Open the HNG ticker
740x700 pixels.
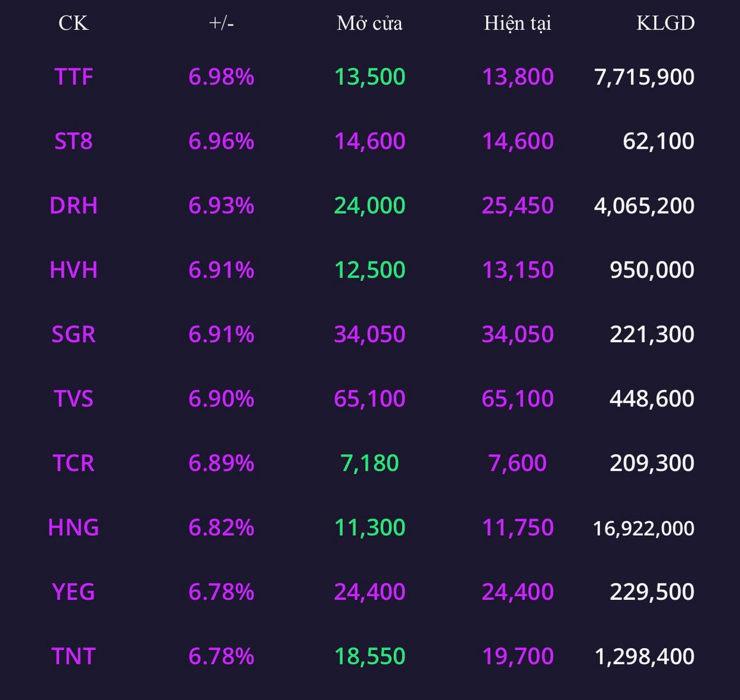[x=73, y=527]
